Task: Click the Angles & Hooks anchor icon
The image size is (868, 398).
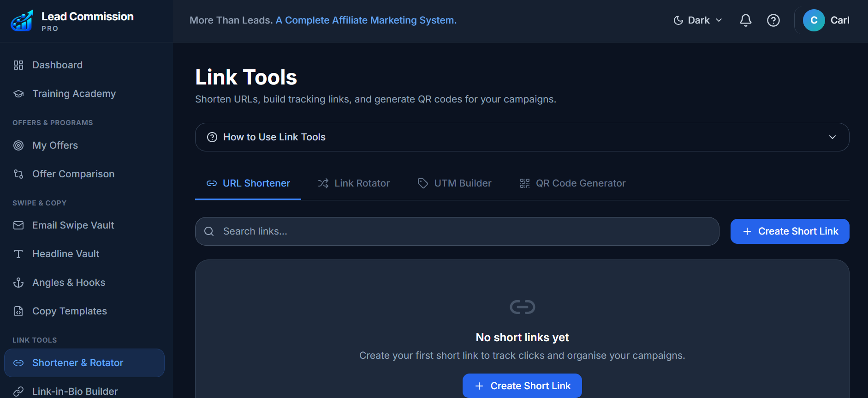Action: [18, 283]
